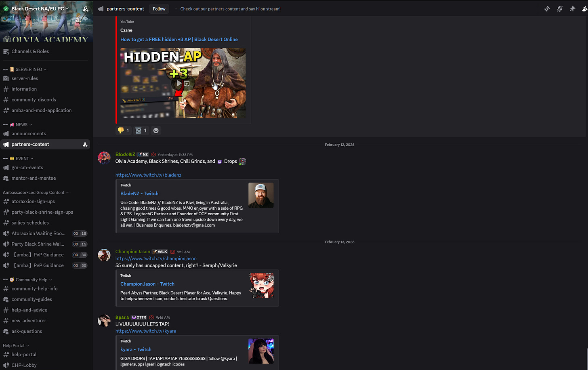View the BladeNZ Twitch embed thumbnail
Image resolution: width=588 pixels, height=370 pixels.
(261, 195)
